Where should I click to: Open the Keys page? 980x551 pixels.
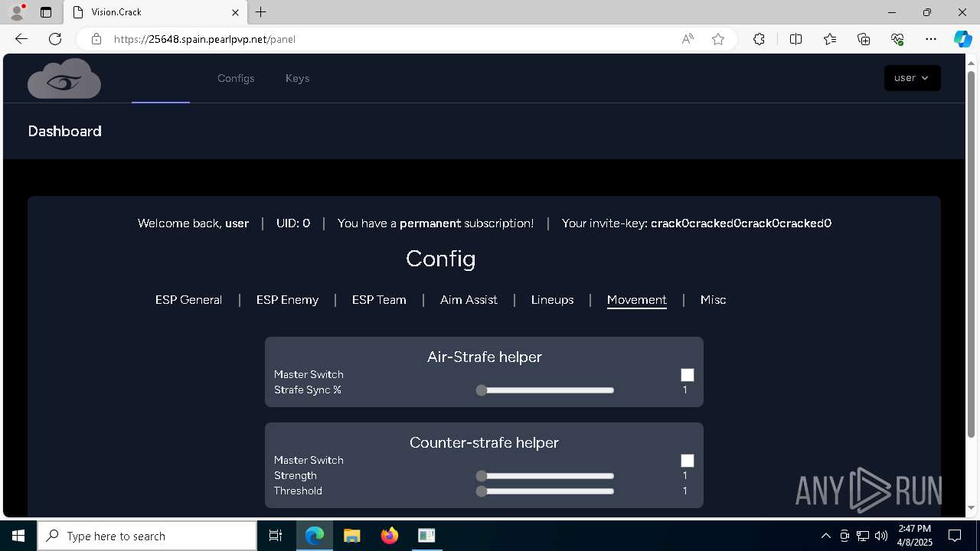[297, 78]
